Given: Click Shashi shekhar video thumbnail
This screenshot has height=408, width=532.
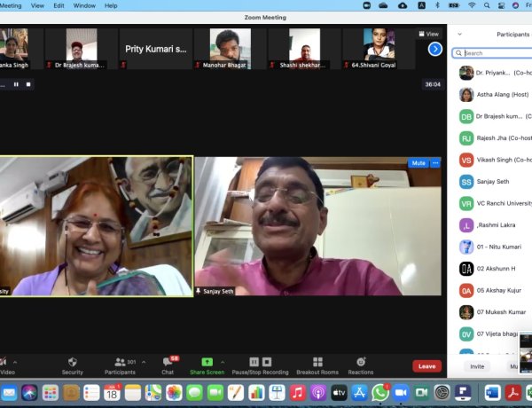Looking at the screenshot, I should coord(304,49).
